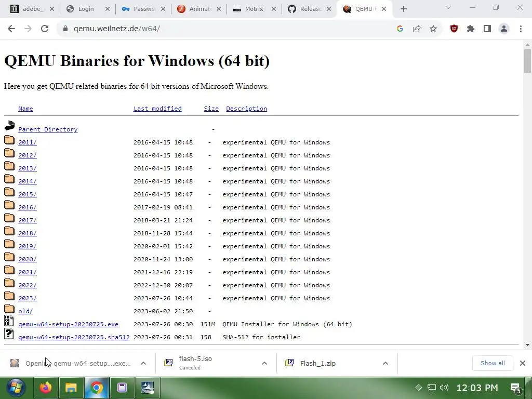Click the Google icon in the address bar
Image resolution: width=532 pixels, height=399 pixels.
400,29
